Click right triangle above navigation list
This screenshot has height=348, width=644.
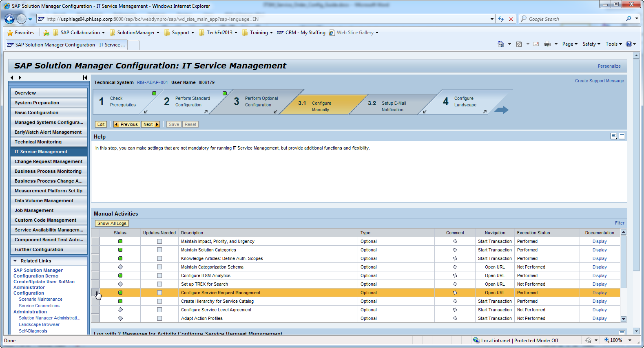tap(20, 77)
